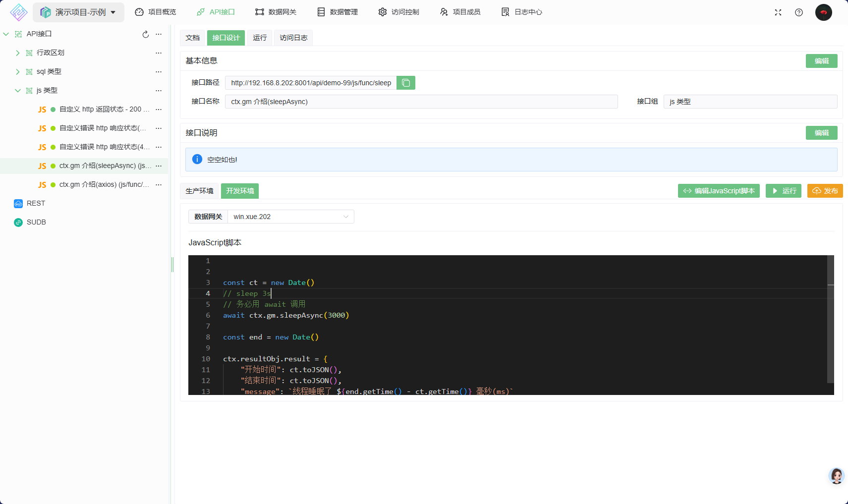The width and height of the screenshot is (848, 504).
Task: Refresh the API接口 tree list
Action: coord(145,34)
